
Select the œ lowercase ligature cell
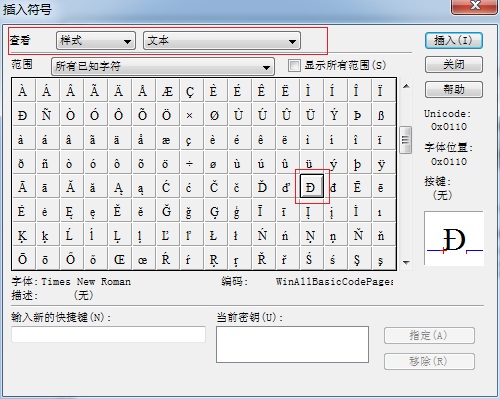coord(144,259)
